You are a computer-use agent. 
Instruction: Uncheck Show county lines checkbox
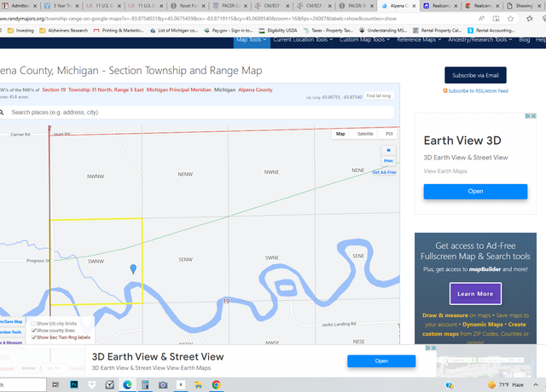point(34,331)
